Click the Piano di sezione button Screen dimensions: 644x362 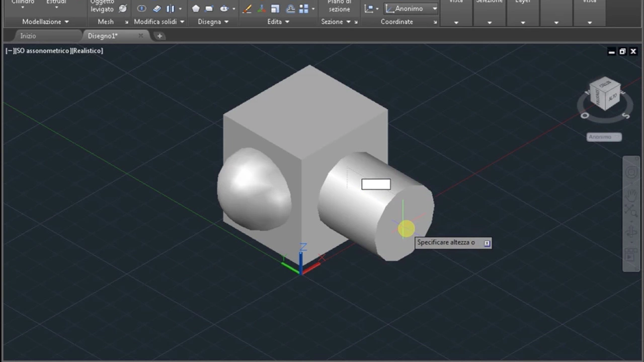click(340, 6)
